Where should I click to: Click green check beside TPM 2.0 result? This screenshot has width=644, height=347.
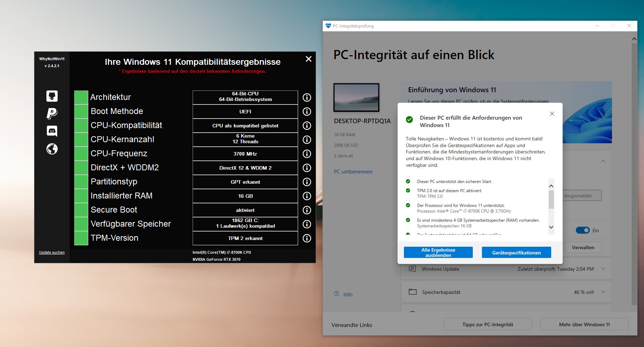point(408,190)
